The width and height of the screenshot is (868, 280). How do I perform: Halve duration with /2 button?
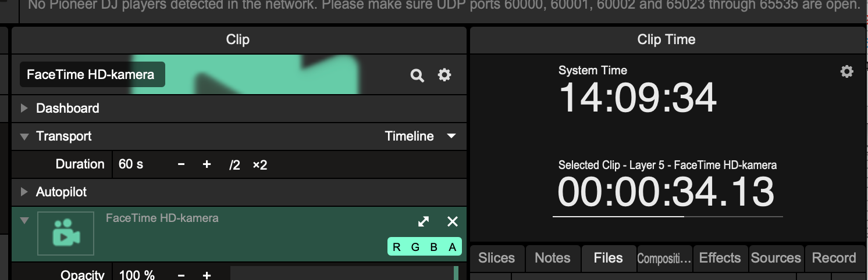pyautogui.click(x=234, y=165)
